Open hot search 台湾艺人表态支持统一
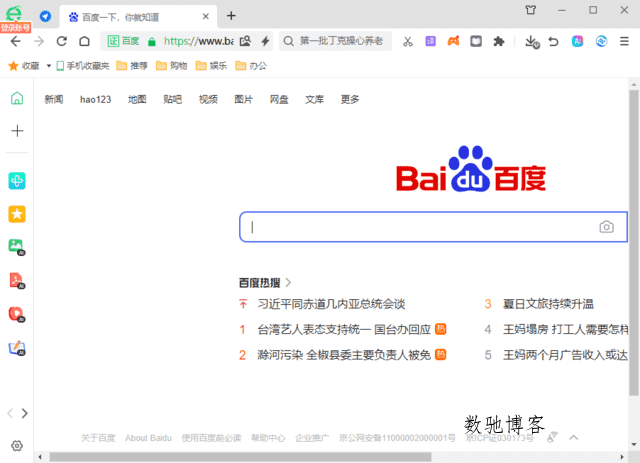640x463 pixels. (x=344, y=329)
